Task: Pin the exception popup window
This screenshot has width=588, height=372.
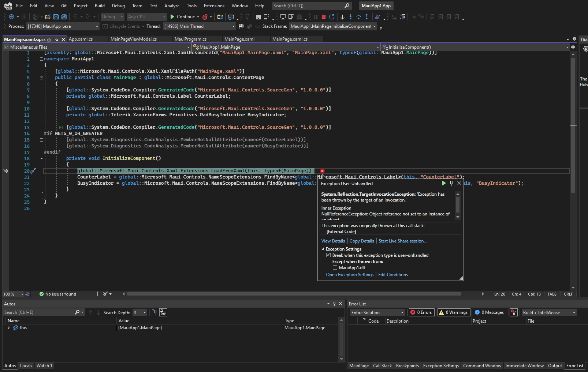Action: click(x=451, y=183)
